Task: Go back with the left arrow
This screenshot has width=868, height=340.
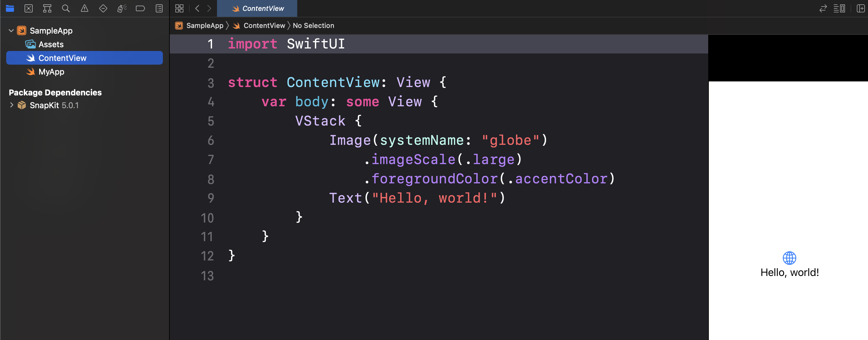Action: click(197, 8)
